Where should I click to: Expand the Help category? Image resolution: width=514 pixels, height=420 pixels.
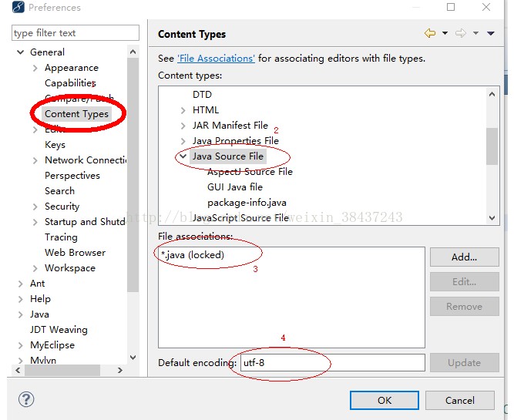click(20, 299)
